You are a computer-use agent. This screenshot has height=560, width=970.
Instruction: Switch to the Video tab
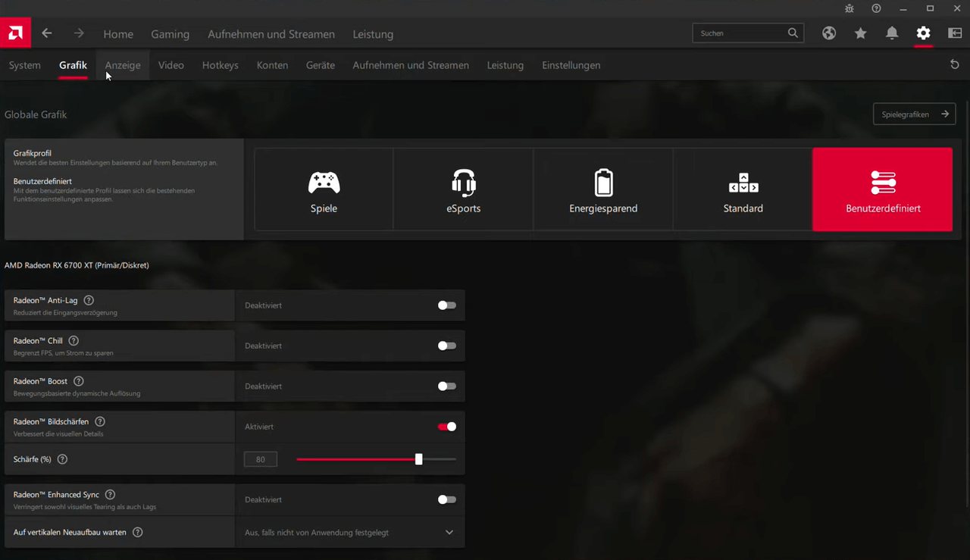[x=171, y=65]
